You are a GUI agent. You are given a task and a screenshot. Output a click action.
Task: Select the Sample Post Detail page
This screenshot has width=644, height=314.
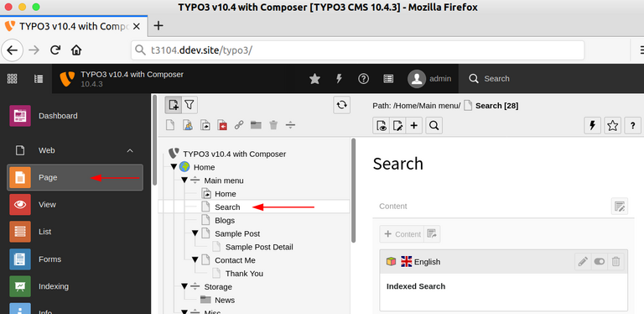tap(259, 247)
